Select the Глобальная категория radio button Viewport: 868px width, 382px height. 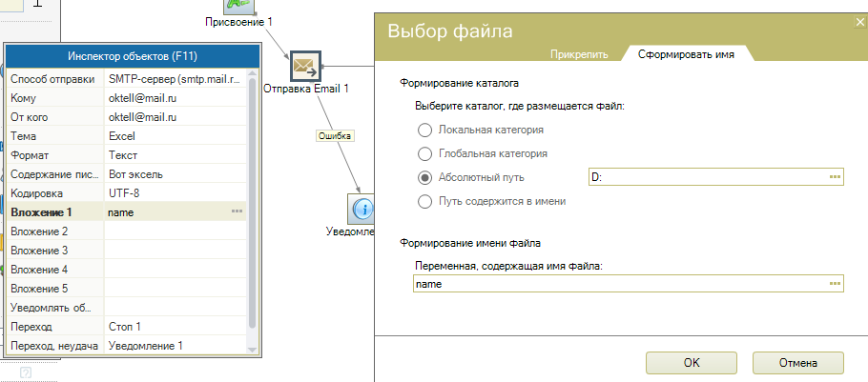coord(425,153)
